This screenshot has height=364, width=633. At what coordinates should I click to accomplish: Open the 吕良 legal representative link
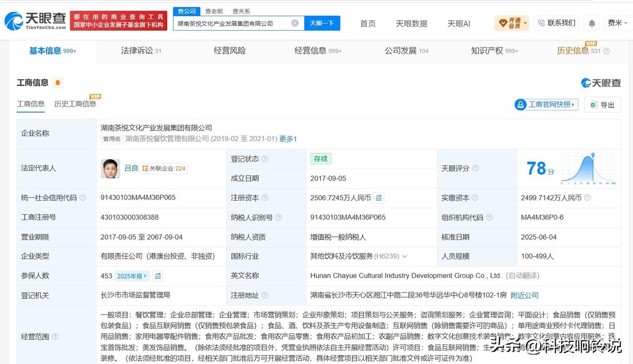point(131,168)
